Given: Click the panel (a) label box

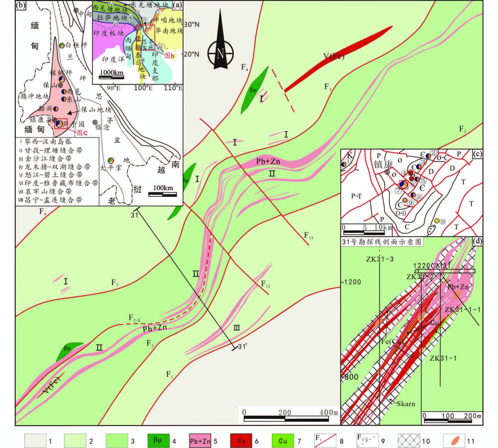Looking at the screenshot, I should point(178,5).
